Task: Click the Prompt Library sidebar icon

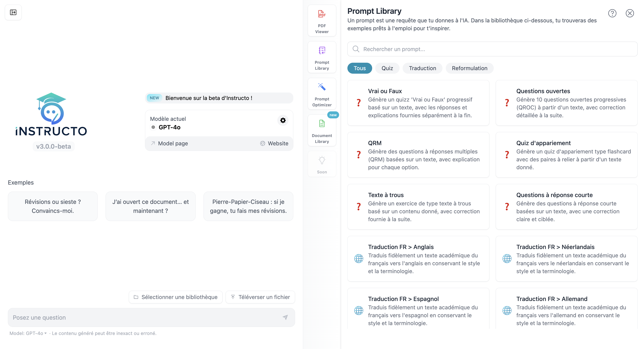Action: [322, 57]
